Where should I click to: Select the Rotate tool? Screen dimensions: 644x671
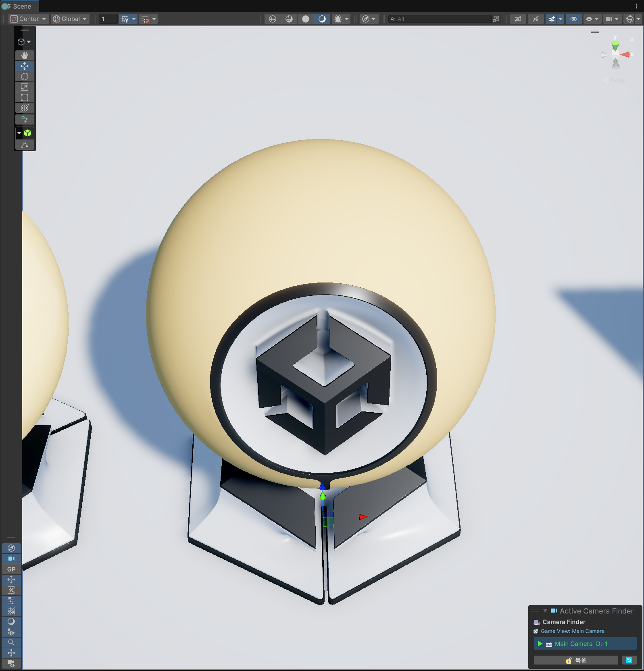[x=25, y=76]
